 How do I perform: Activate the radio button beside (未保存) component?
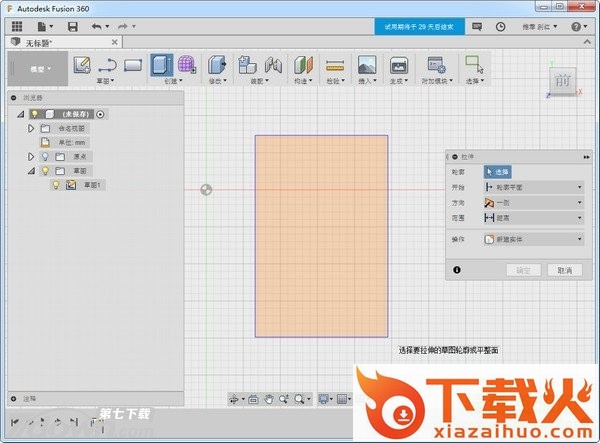(100, 114)
